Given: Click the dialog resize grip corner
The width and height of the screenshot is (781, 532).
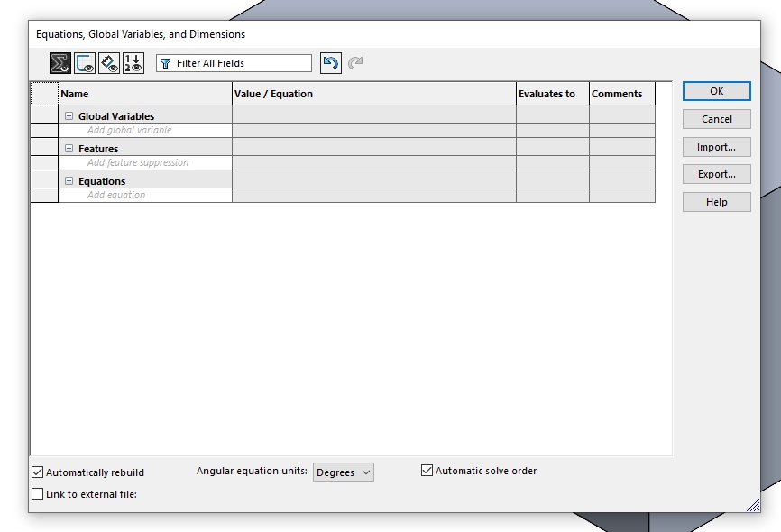Looking at the screenshot, I should click(x=753, y=505).
